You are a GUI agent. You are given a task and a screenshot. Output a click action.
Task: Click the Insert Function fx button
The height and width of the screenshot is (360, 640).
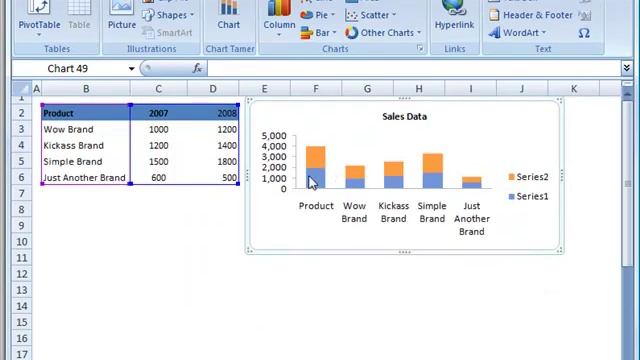tap(197, 69)
